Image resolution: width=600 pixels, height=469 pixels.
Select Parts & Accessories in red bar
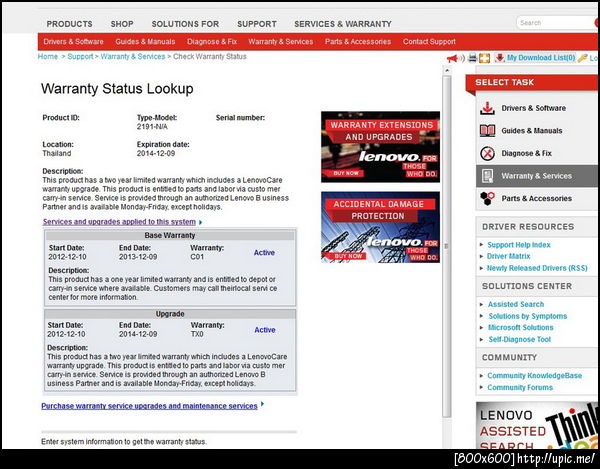click(358, 41)
